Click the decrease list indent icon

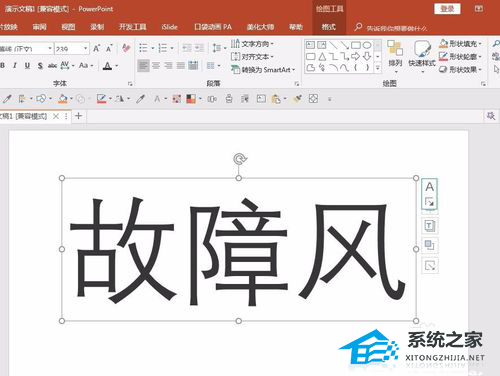click(187, 48)
